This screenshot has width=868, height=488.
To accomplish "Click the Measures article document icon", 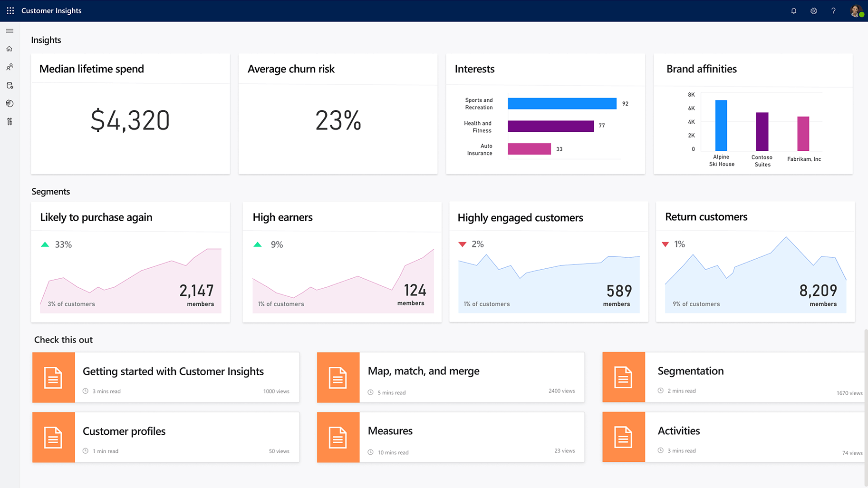I will pos(338,437).
